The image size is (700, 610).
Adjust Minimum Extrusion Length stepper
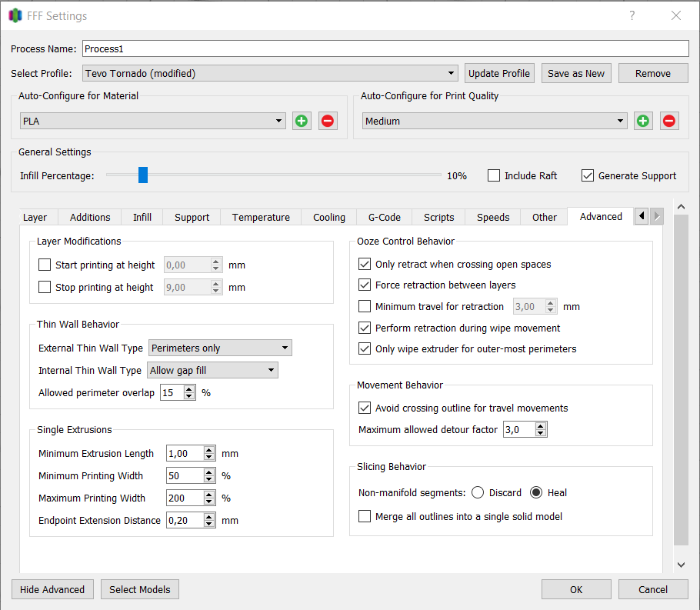click(209, 453)
